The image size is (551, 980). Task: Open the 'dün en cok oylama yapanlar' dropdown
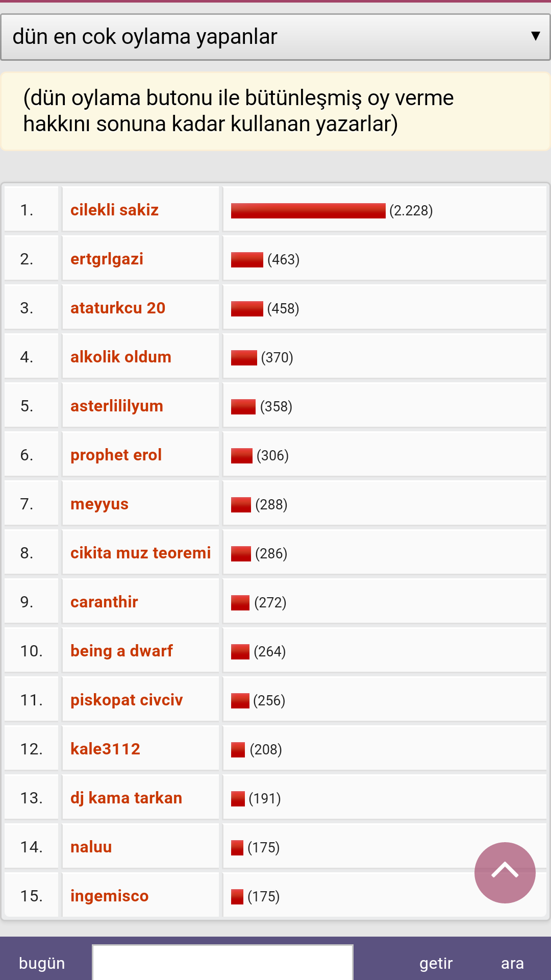pyautogui.click(x=275, y=37)
